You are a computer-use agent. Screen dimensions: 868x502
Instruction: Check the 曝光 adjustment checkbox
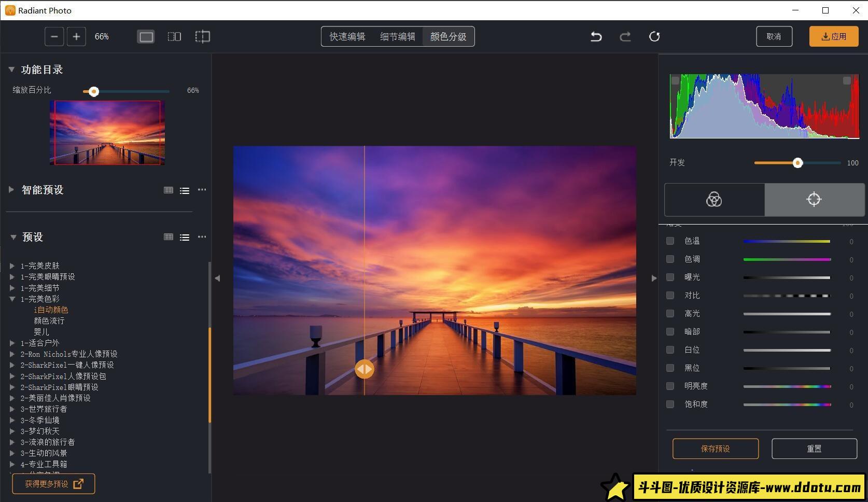point(670,277)
